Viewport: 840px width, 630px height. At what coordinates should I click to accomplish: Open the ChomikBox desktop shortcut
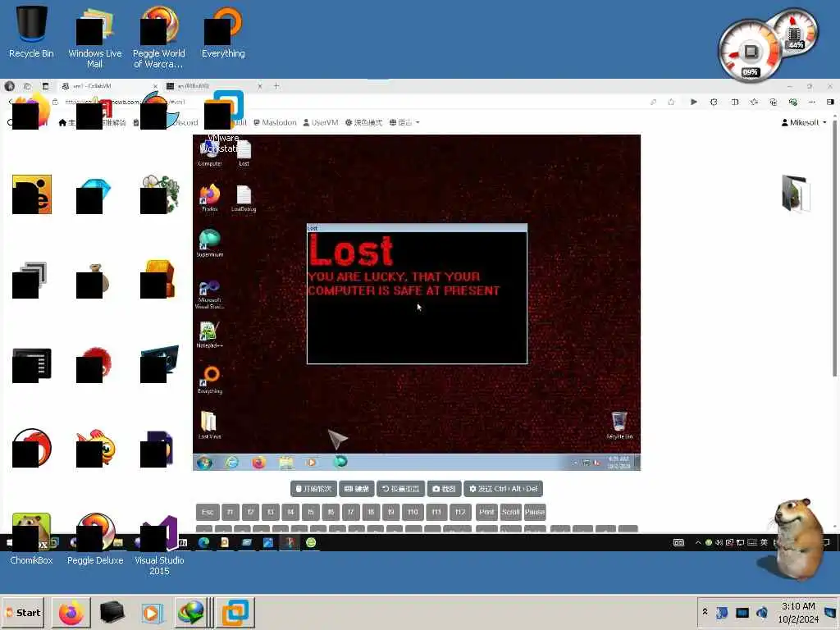(x=31, y=538)
